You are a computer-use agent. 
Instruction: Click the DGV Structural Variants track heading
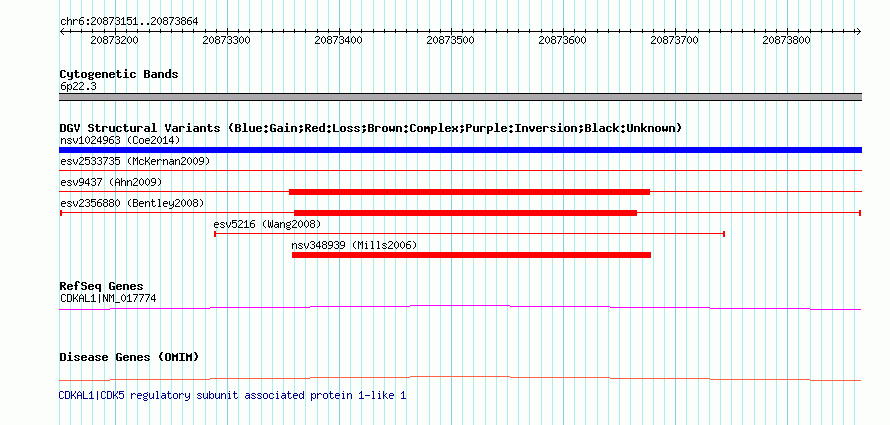(x=371, y=128)
